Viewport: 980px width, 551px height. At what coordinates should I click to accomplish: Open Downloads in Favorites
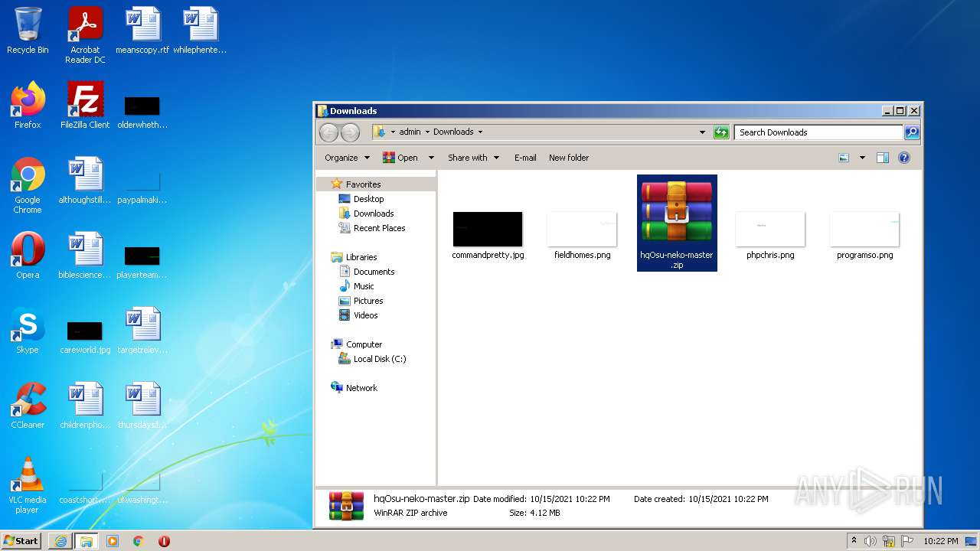pyautogui.click(x=374, y=214)
